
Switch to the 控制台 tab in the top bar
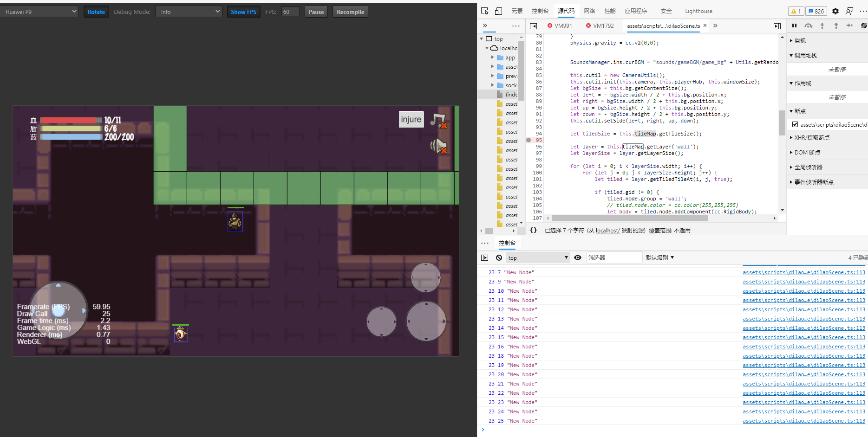(540, 11)
